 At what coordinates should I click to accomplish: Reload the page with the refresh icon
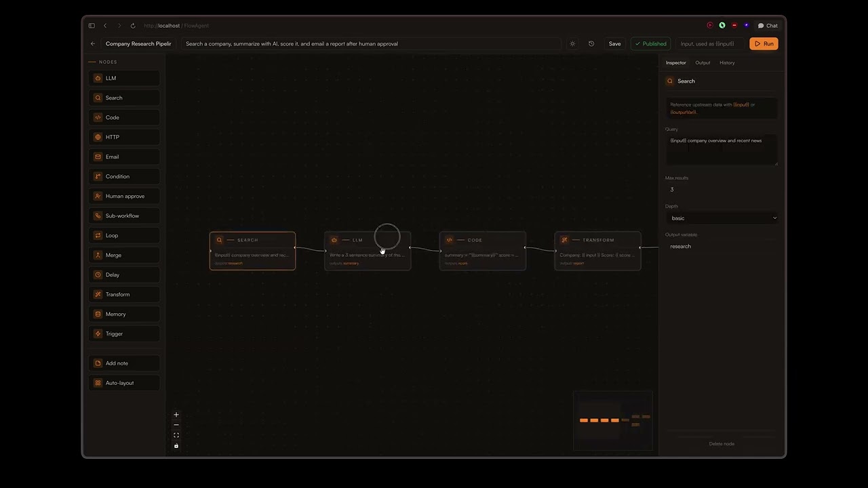pyautogui.click(x=133, y=26)
